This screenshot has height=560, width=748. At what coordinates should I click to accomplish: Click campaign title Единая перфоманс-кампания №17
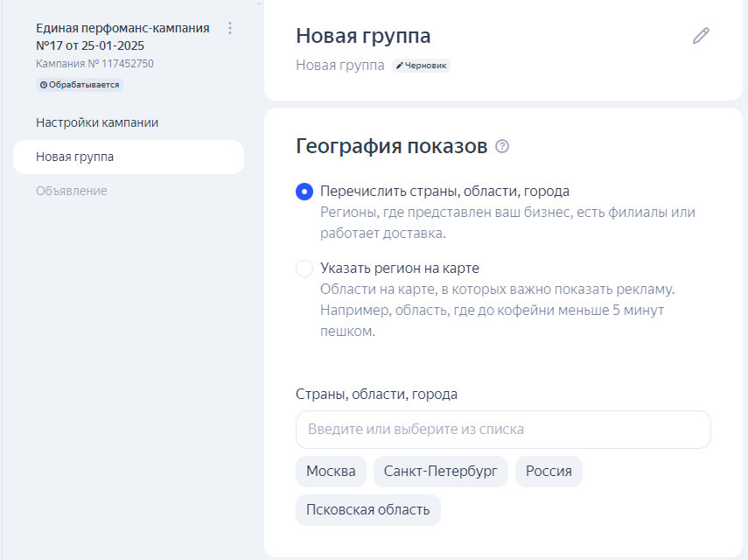[122, 37]
